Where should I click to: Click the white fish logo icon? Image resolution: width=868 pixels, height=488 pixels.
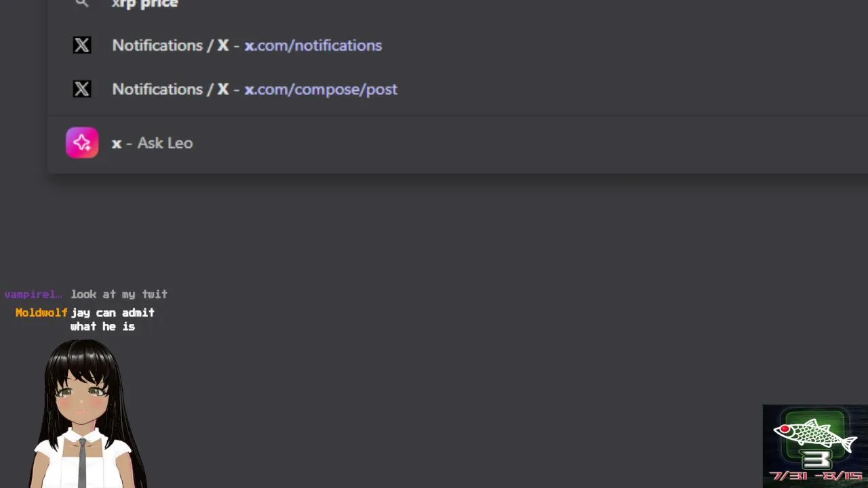point(814,434)
